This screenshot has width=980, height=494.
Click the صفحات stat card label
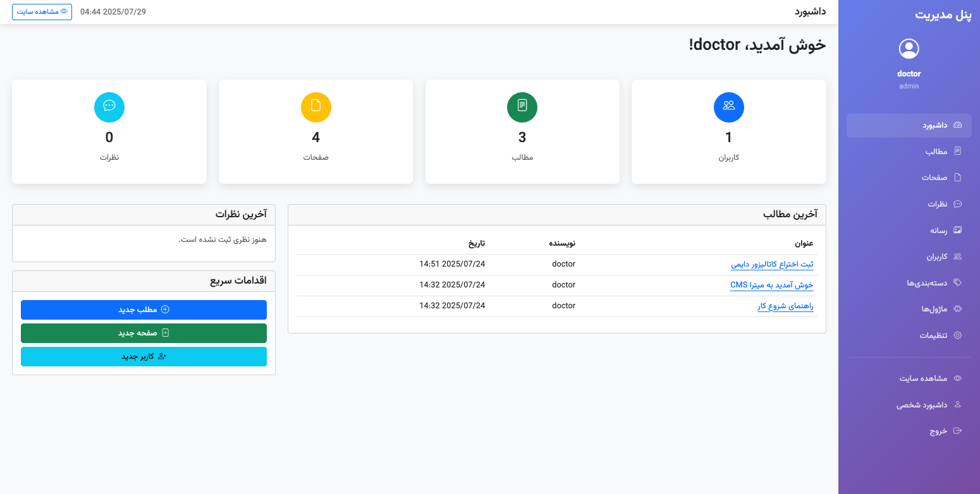(x=316, y=157)
